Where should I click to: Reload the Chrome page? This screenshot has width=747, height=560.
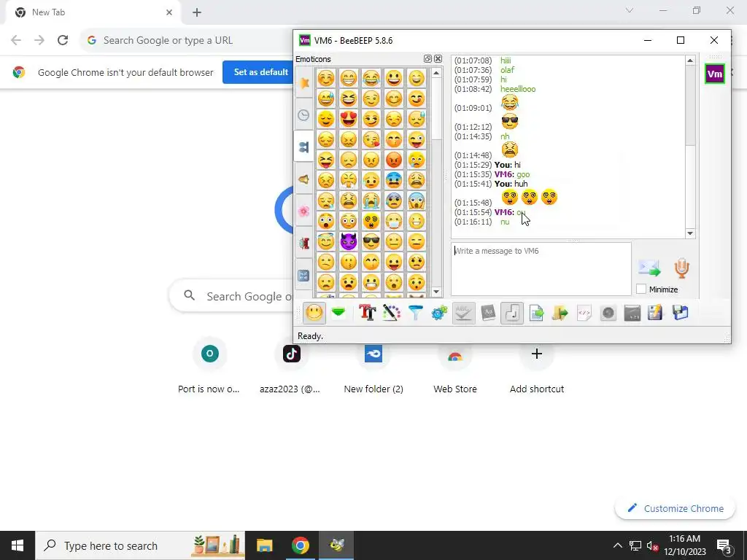tap(63, 40)
